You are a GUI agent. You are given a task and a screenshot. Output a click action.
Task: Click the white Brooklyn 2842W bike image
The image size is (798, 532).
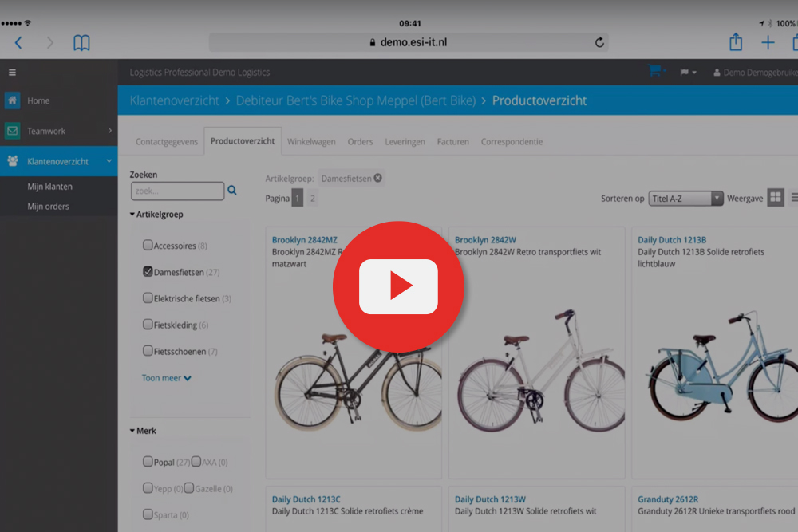click(541, 370)
